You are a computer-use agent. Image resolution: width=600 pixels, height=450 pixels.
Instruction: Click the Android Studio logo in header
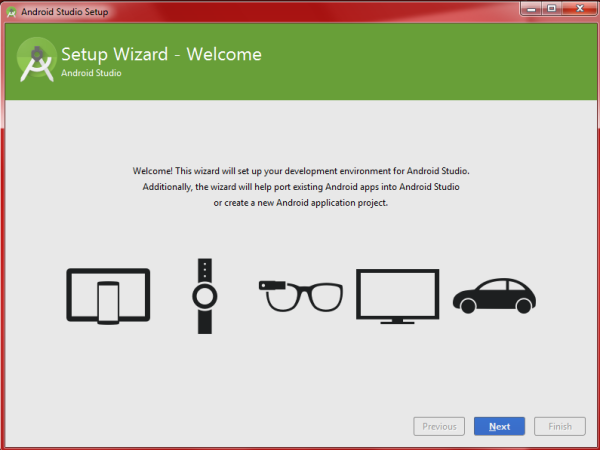(37, 60)
